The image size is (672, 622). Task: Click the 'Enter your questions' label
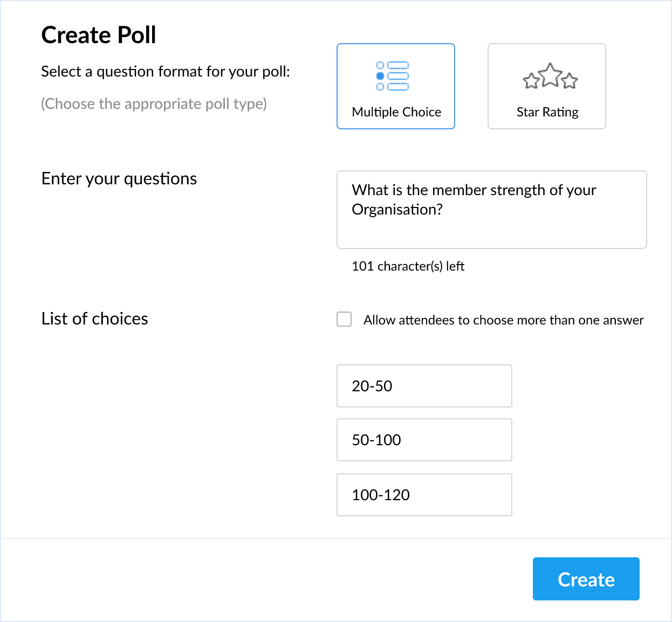[x=119, y=179]
